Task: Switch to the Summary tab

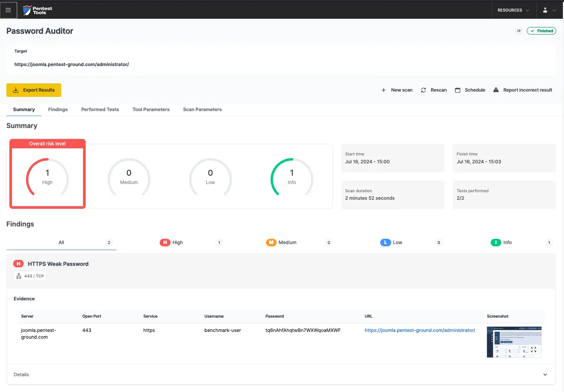Action: coord(24,110)
